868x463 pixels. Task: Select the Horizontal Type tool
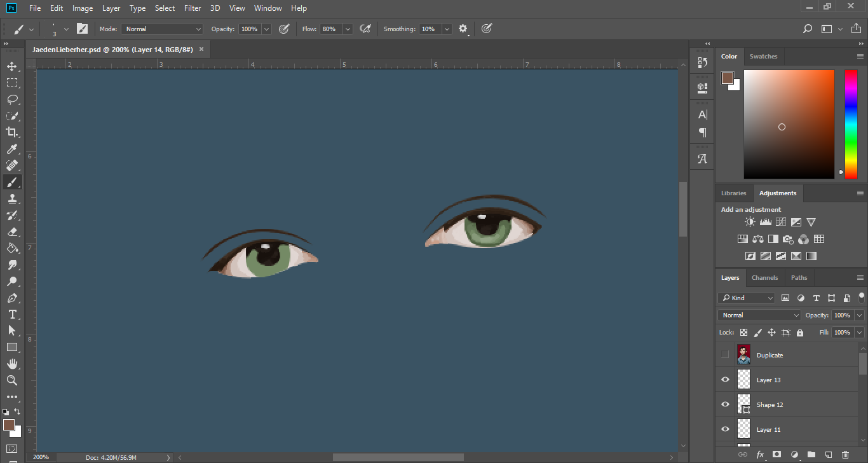(x=12, y=314)
